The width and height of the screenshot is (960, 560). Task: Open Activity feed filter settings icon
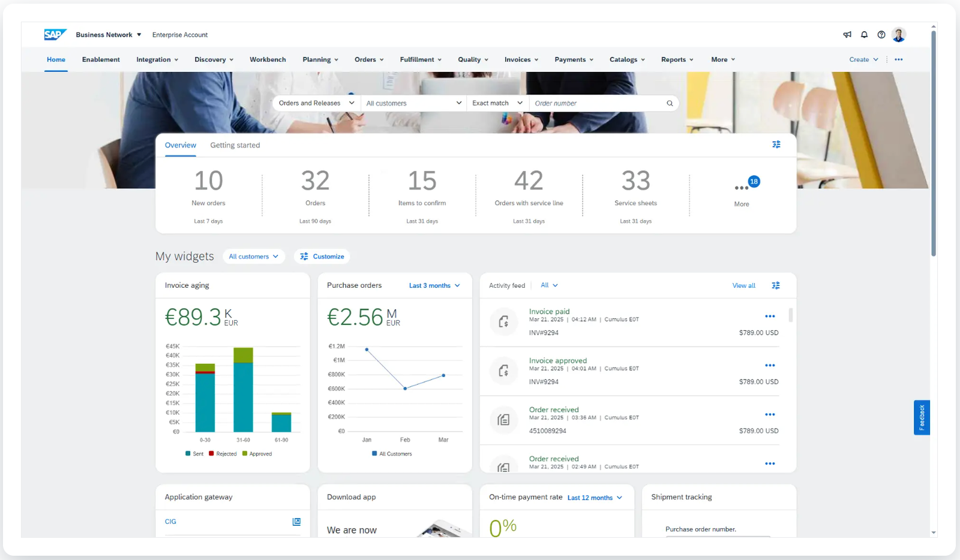[775, 285]
